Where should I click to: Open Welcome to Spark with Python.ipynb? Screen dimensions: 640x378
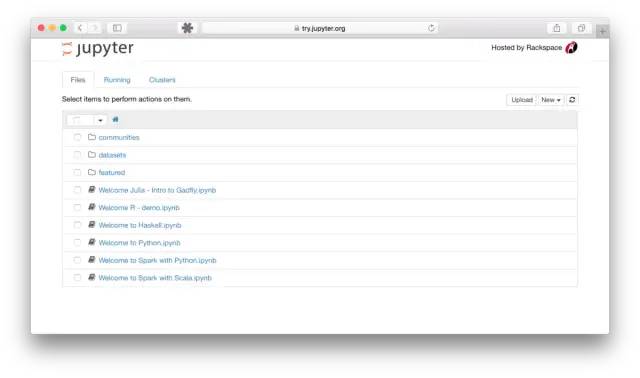(x=158, y=260)
